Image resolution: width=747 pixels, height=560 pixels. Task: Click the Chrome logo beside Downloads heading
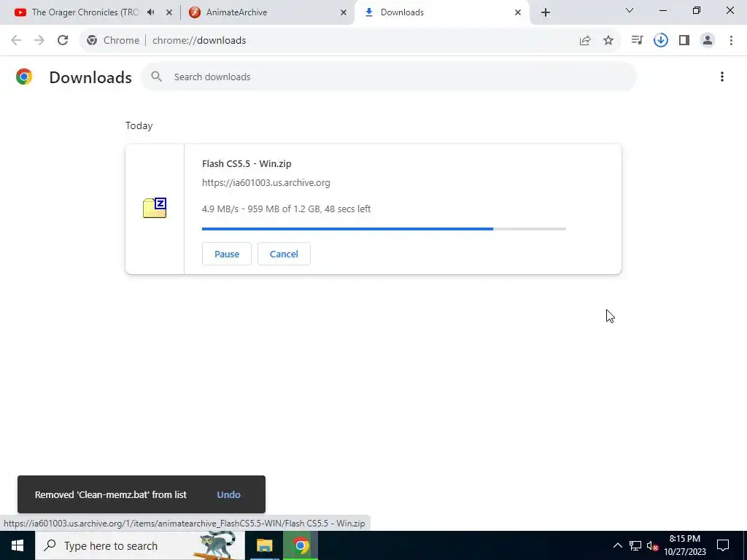(x=24, y=77)
